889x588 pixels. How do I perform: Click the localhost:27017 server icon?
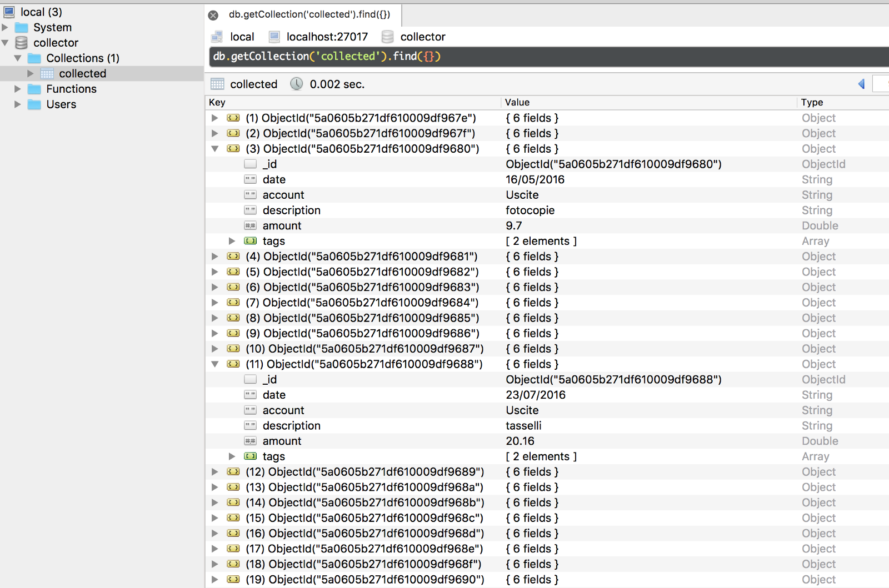[x=274, y=37]
